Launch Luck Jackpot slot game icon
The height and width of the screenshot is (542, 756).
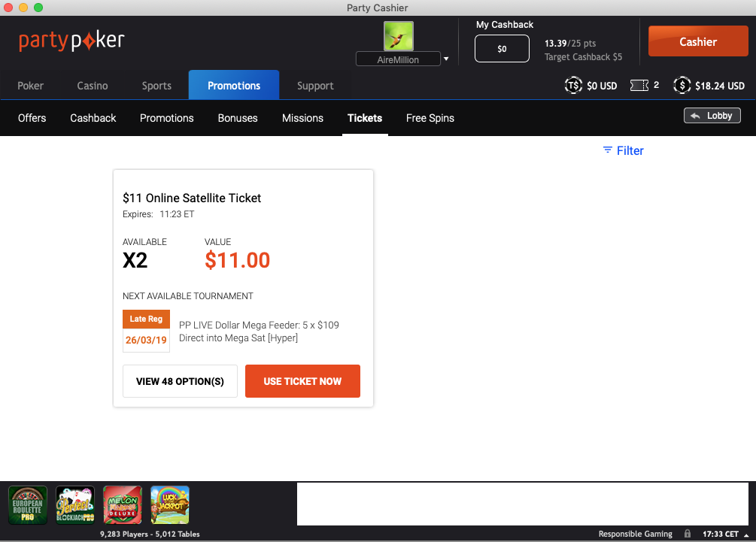tap(170, 505)
